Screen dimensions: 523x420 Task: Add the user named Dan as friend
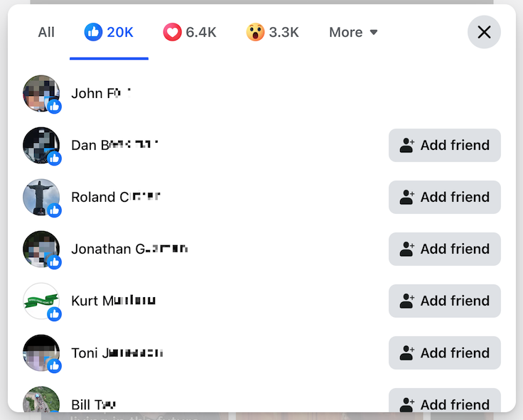[x=445, y=145]
